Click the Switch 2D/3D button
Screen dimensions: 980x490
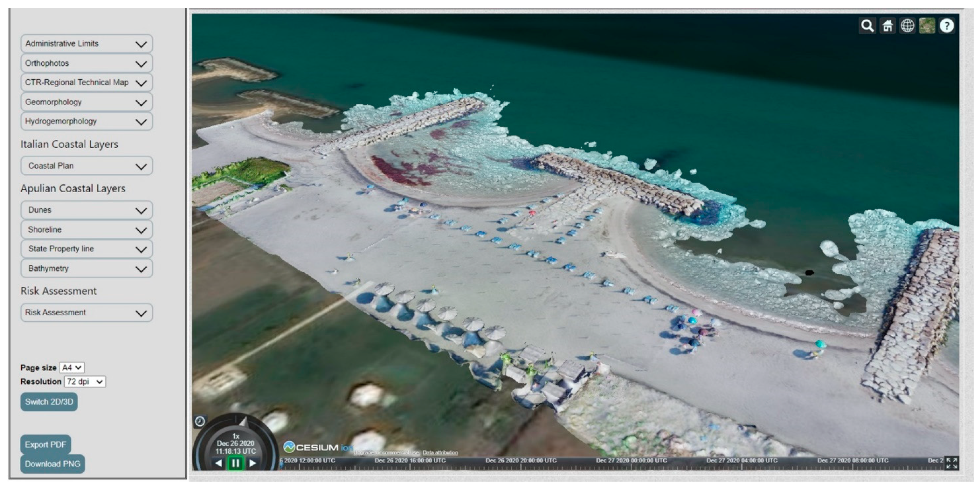pos(49,402)
